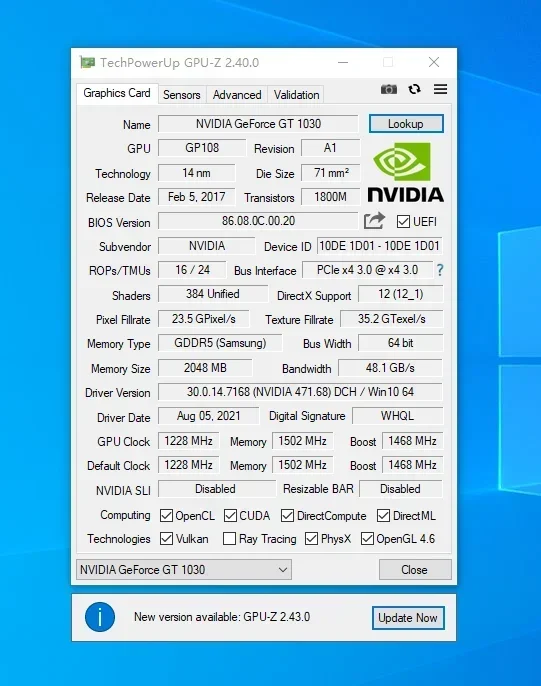Click the Pixel Fillrate field 23.5 GPixel/s
The height and width of the screenshot is (686, 541).
tap(203, 319)
